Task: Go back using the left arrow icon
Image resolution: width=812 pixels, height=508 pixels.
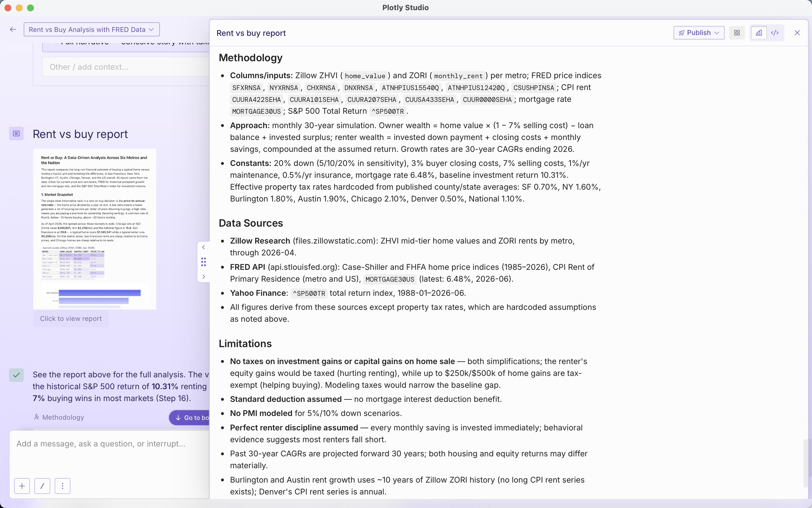Action: pos(13,30)
